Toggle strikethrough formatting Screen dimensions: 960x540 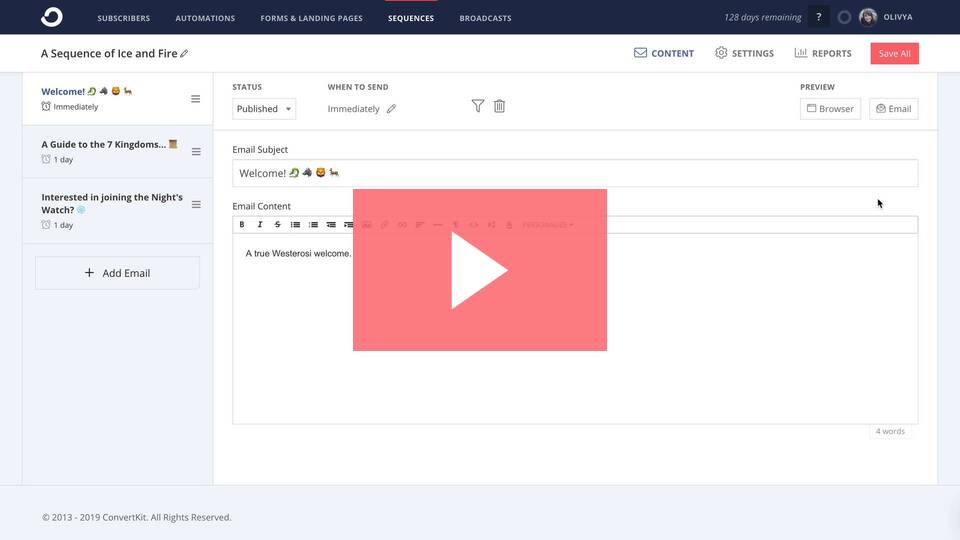coord(277,225)
